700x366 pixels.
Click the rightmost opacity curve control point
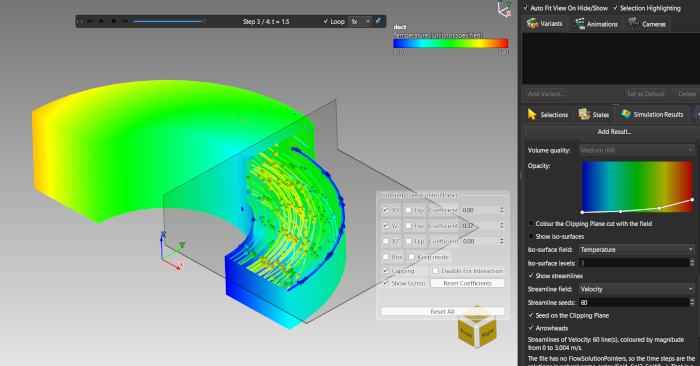point(692,200)
